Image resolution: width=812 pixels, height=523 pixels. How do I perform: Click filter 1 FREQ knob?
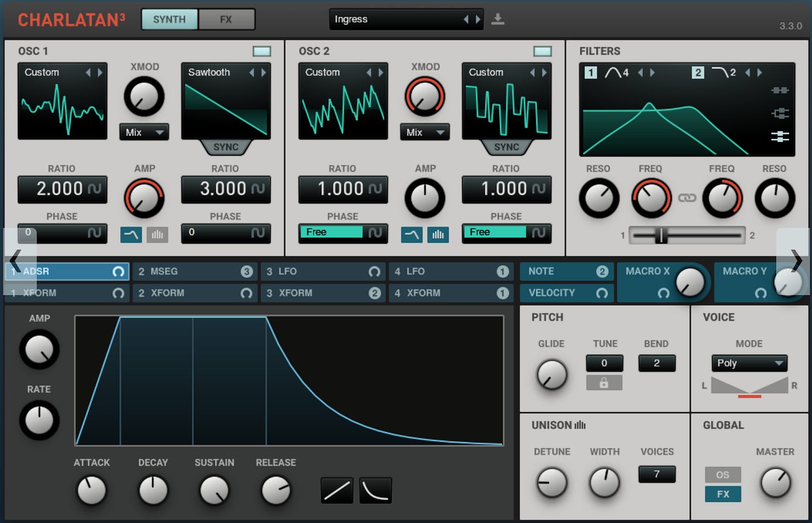coord(651,198)
